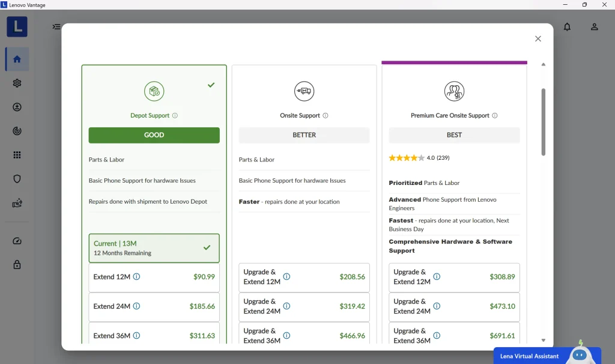
Task: Click "Advanced Phone Support from Lenovo Engineers"
Action: click(443, 204)
